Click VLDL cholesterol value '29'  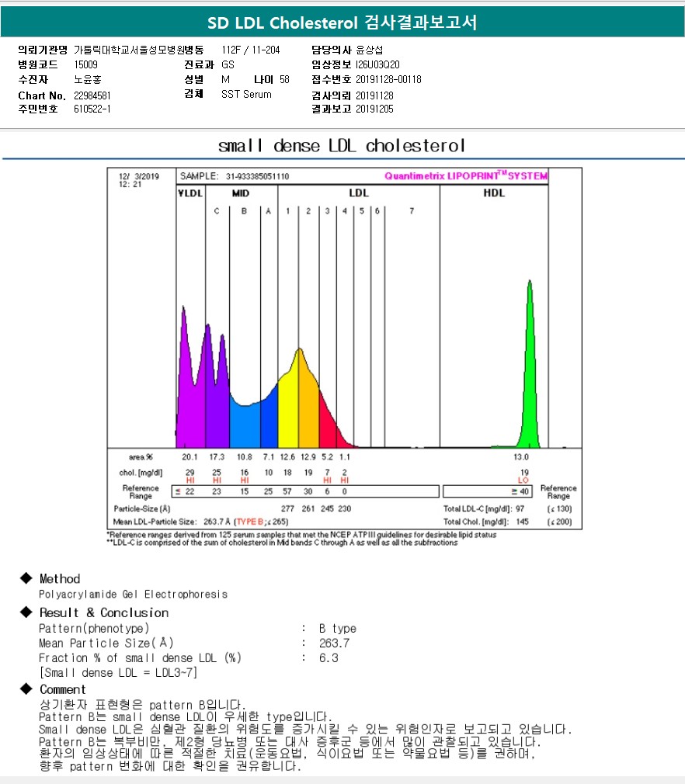pyautogui.click(x=190, y=472)
